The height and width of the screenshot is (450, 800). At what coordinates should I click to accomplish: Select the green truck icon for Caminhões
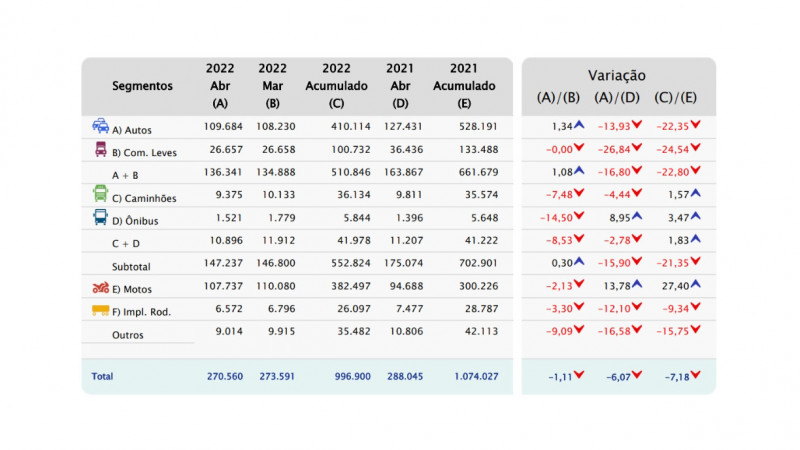[x=101, y=193]
